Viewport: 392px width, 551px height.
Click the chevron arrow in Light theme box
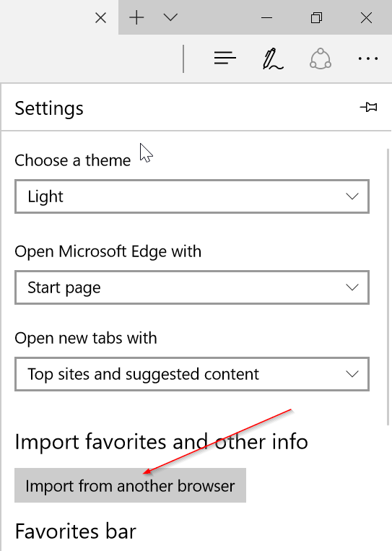(x=352, y=196)
